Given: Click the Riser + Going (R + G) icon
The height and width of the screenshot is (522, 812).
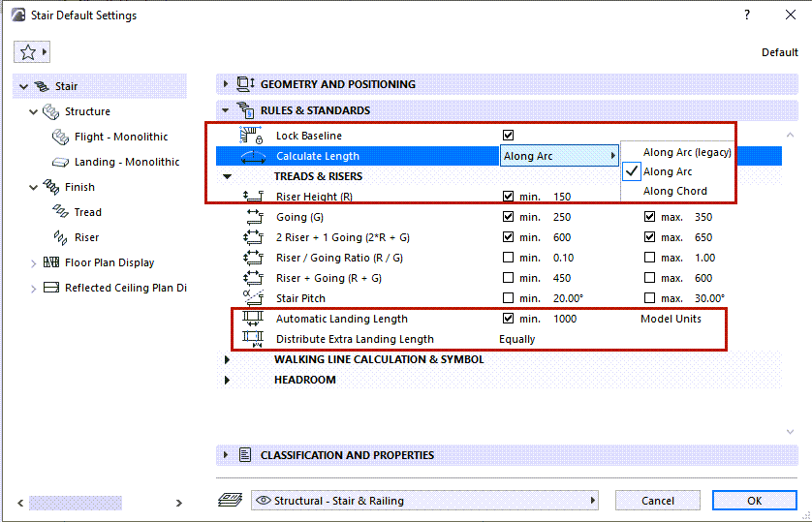Looking at the screenshot, I should coord(253,278).
